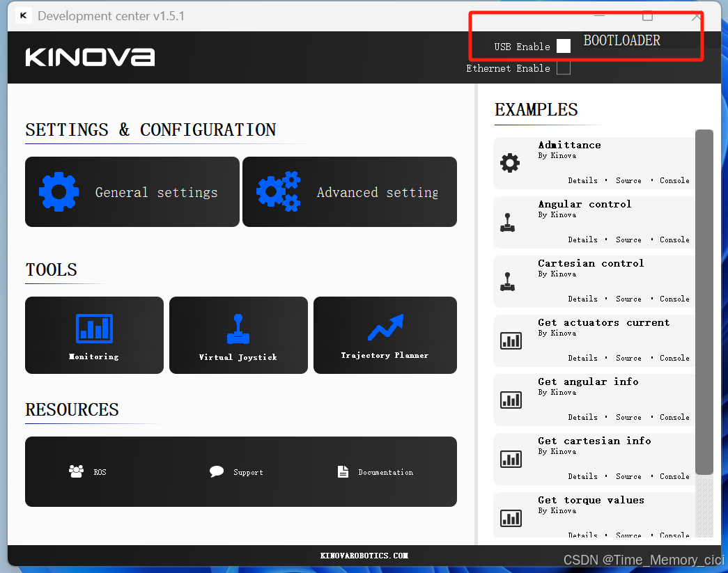Open Console for Angular control example
The image size is (728, 573).
click(x=674, y=240)
